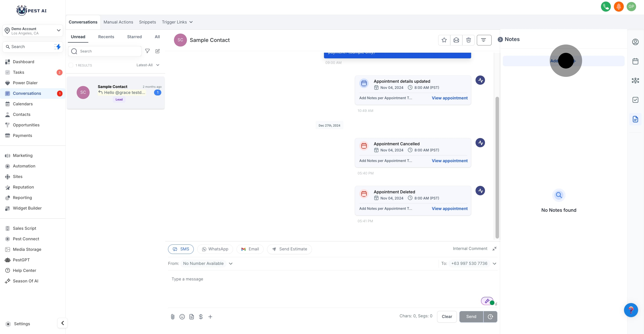Expand the From number dropdown
644x334 pixels.
(230, 263)
